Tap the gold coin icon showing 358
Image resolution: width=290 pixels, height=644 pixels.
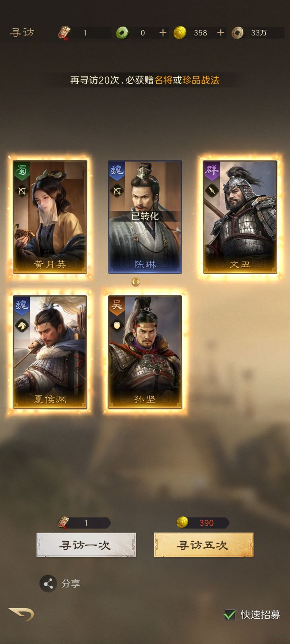[x=180, y=33]
